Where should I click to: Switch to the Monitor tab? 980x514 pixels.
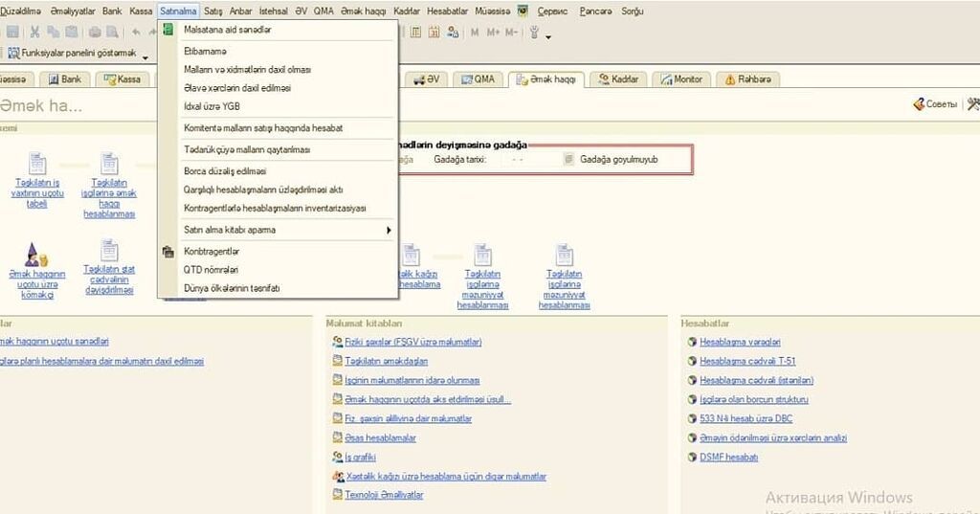681,79
